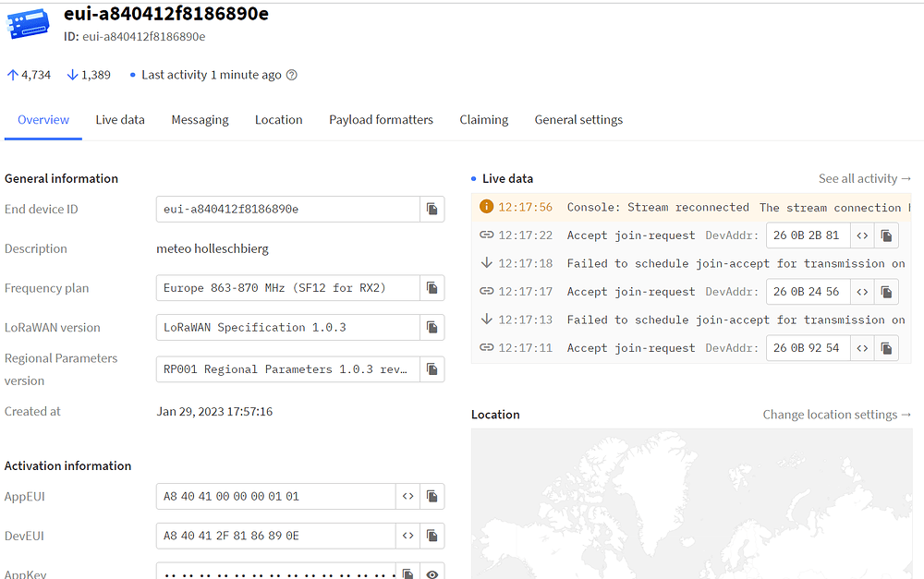Open Change location settings link
924x579 pixels.
tap(836, 415)
